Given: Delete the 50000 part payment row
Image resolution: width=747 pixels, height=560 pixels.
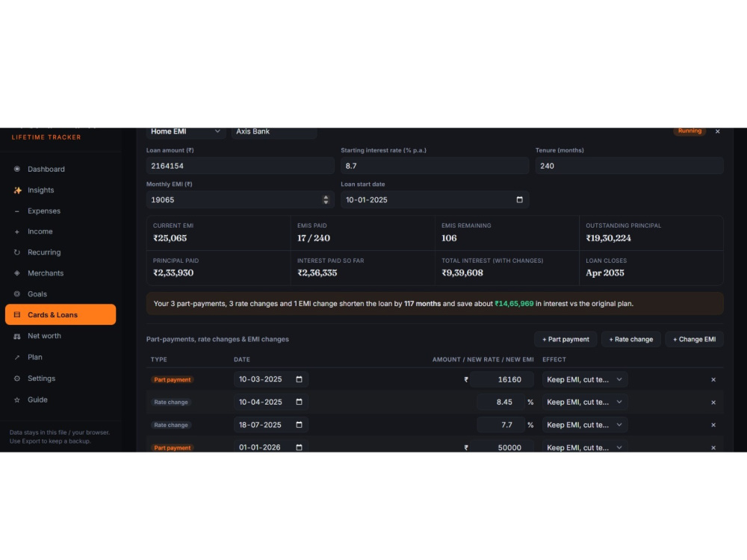Looking at the screenshot, I should click(x=713, y=447).
